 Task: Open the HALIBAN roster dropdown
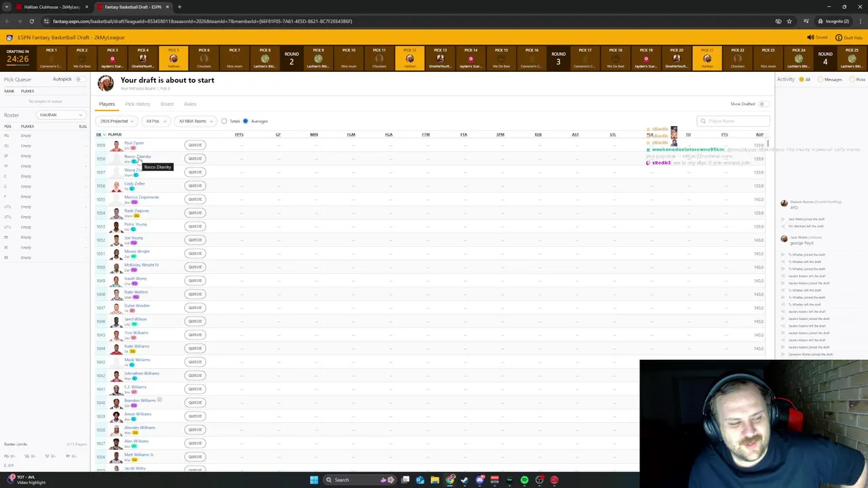(x=60, y=115)
